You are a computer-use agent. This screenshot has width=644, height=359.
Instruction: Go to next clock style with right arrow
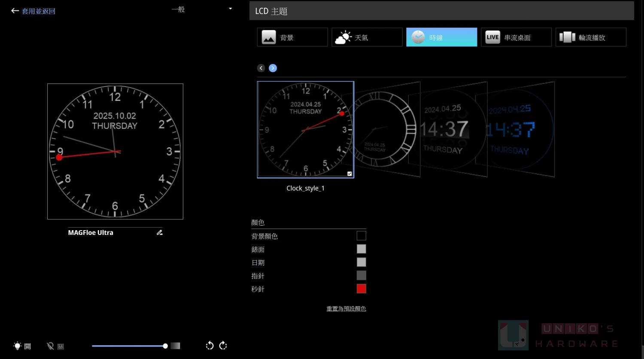coord(273,68)
